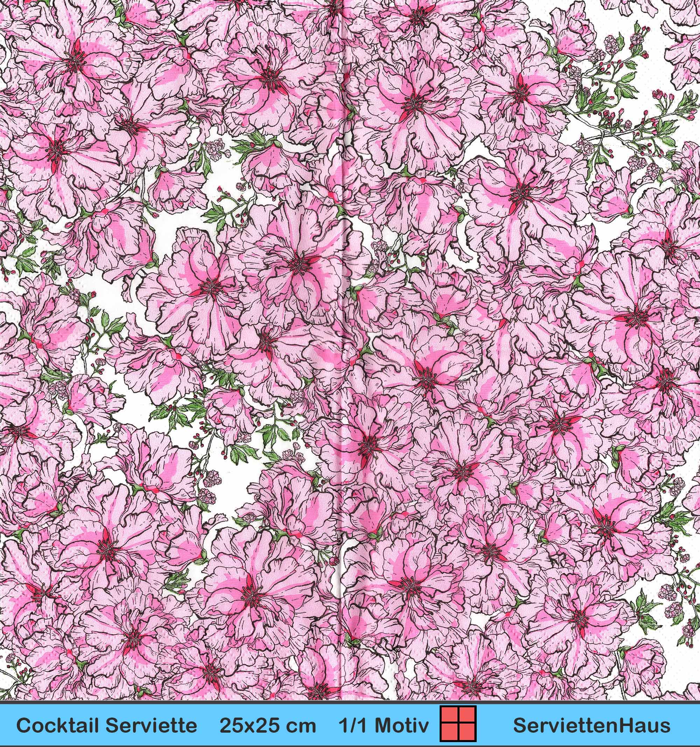This screenshot has width=700, height=747.
Task: Click the pink floral napkin image
Action: click(350, 350)
